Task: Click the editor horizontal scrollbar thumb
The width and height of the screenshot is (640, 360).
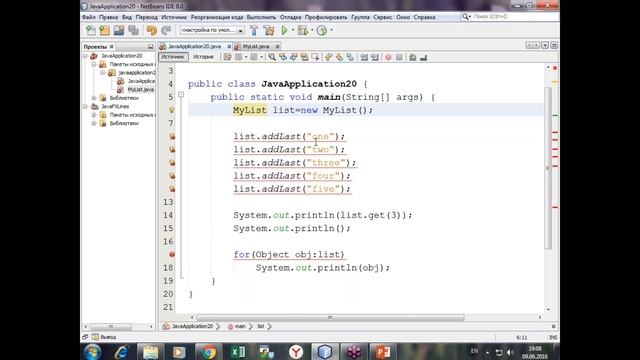Action: tap(330, 317)
